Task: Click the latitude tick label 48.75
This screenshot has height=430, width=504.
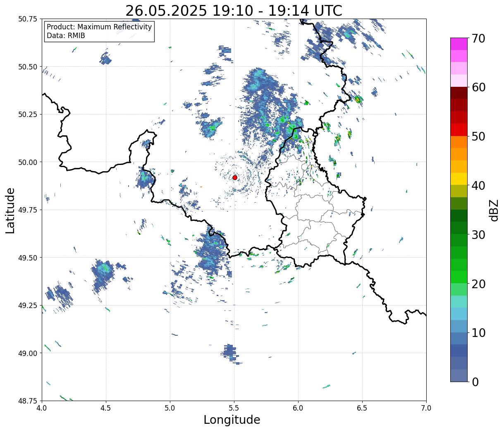Action: coord(28,401)
